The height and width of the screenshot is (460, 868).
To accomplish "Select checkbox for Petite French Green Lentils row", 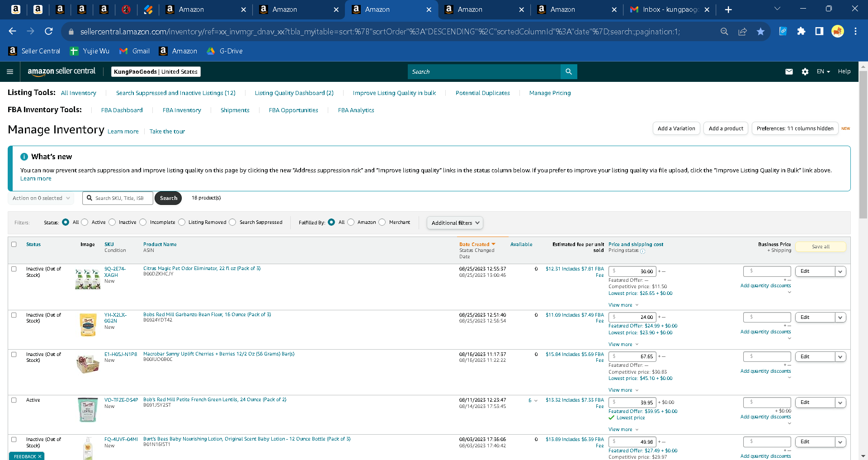I will tap(14, 400).
